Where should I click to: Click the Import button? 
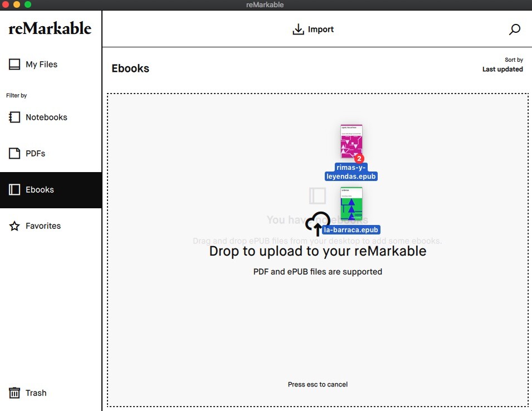313,29
